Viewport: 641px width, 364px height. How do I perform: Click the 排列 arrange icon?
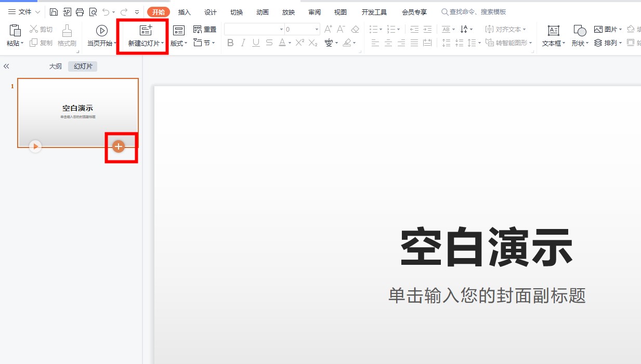click(607, 43)
